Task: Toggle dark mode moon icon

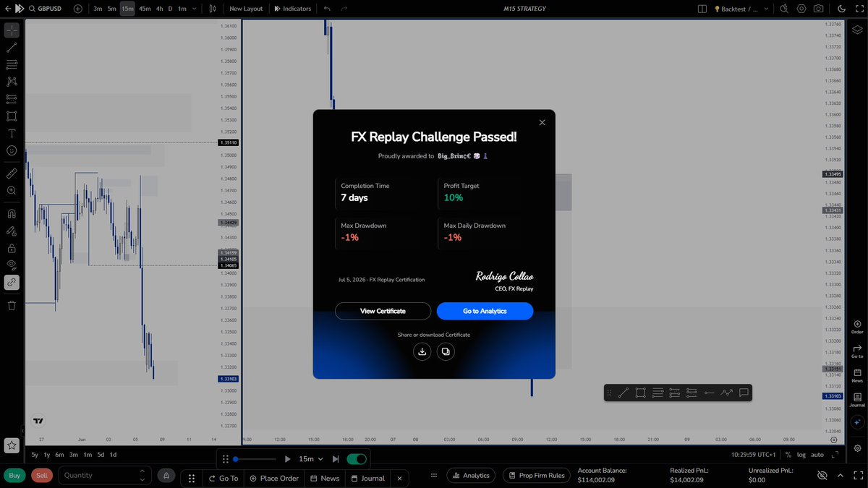Action: coord(841,9)
